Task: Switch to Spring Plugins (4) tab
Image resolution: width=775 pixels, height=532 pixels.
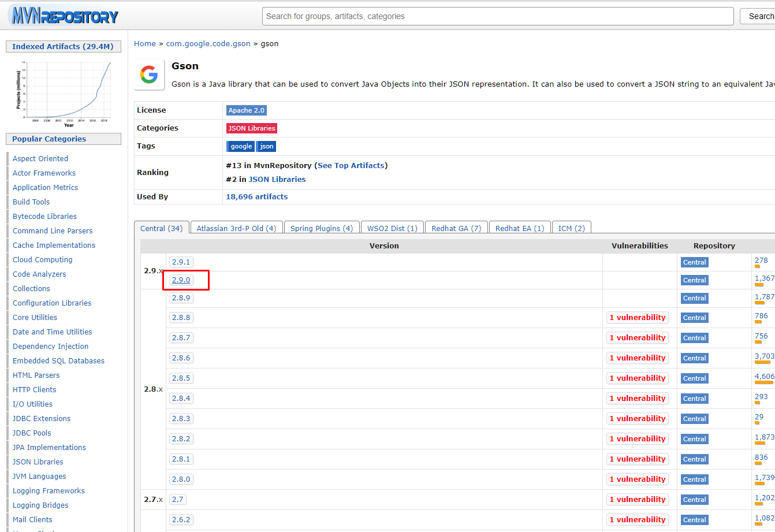Action: point(322,228)
